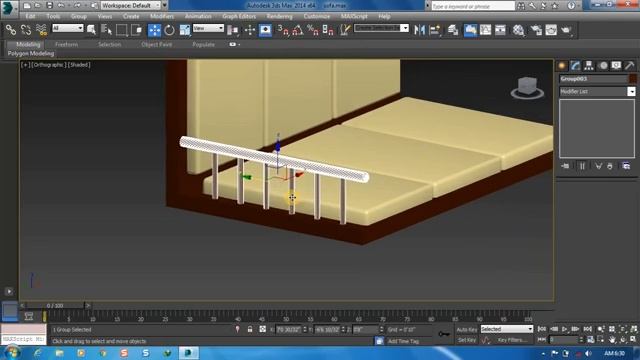Open the MAXScript menu
The width and height of the screenshot is (640, 360).
(x=354, y=16)
